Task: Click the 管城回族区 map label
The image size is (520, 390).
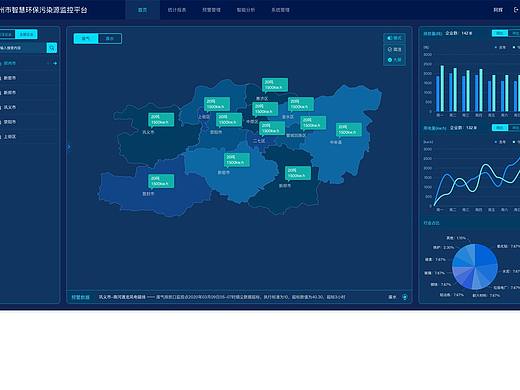Action: pos(296,136)
